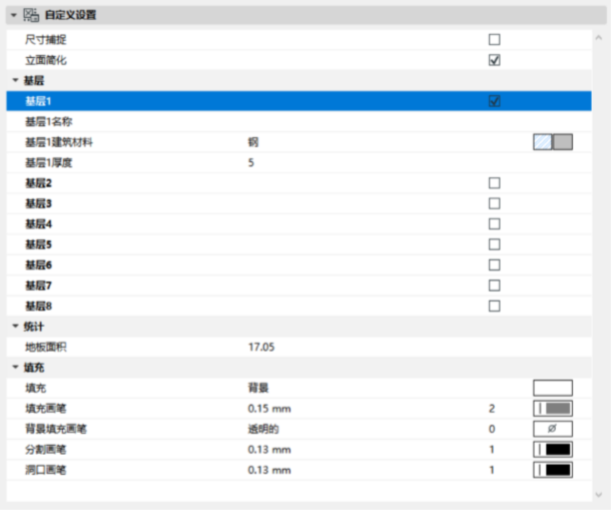Screen dimensions: 614x513
Task: Select the 分割画笔 width 0.13 mm
Action: [x=269, y=450]
